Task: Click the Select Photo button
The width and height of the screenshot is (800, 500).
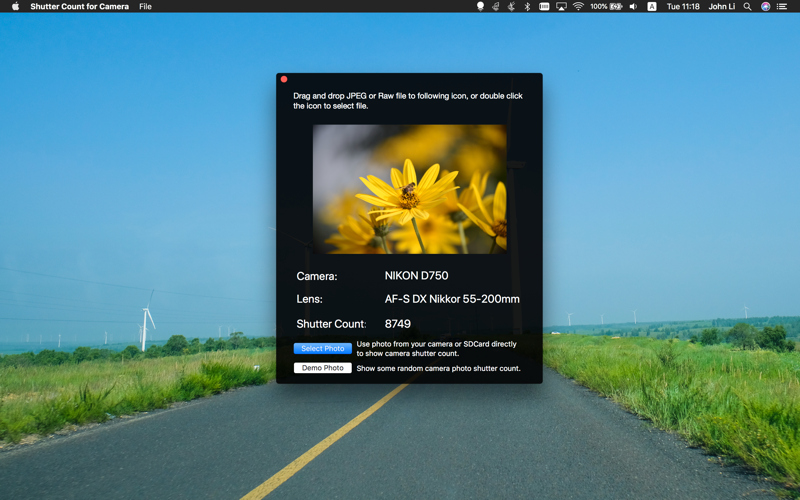Action: (x=322, y=348)
